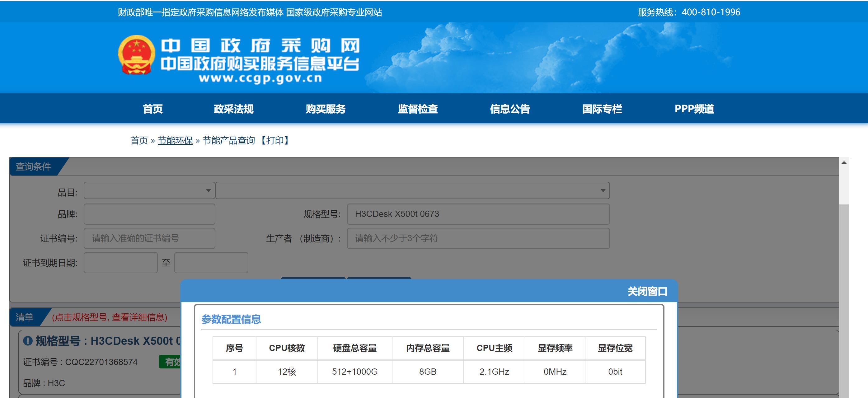Open the 规格型号：H3CDesk X500t result title
This screenshot has width=868, height=398.
(x=108, y=341)
